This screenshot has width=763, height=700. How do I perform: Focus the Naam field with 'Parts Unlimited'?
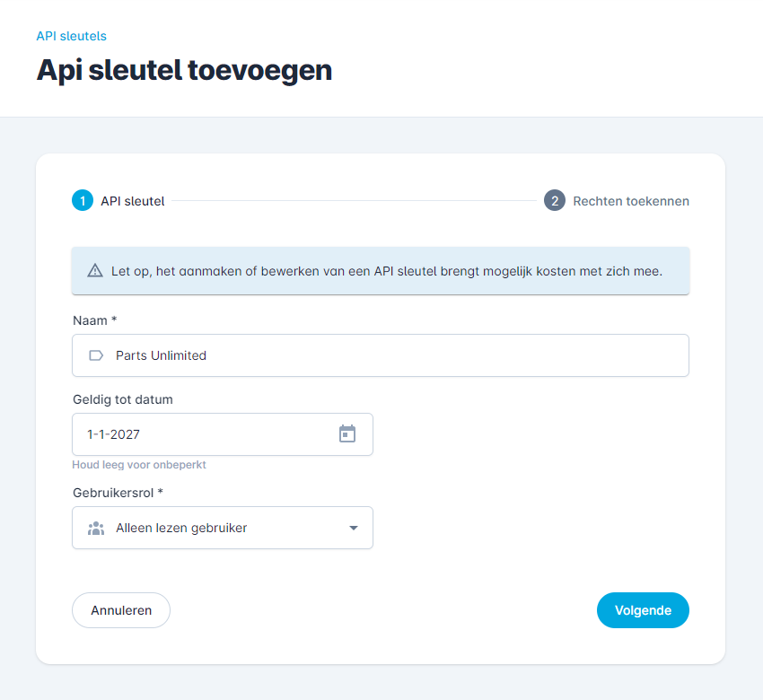tap(381, 355)
